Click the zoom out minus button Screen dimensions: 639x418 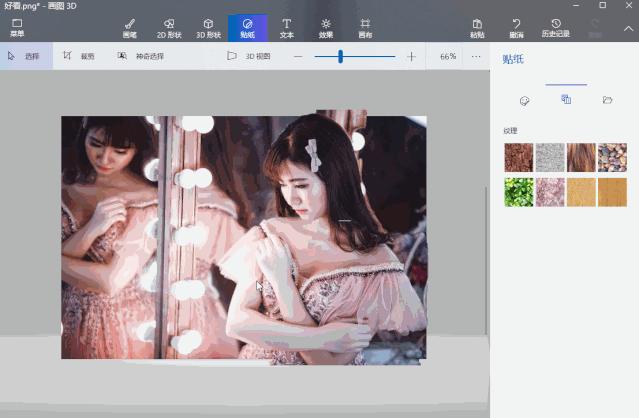[x=298, y=56]
